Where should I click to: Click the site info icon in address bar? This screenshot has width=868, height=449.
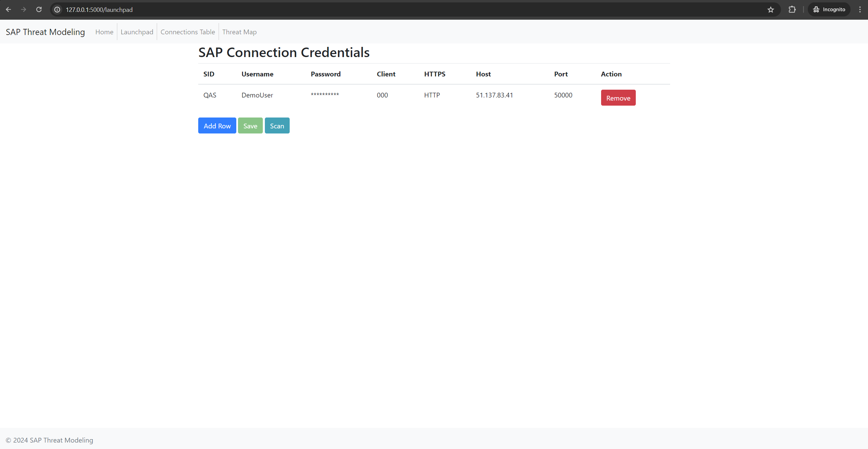pyautogui.click(x=57, y=10)
